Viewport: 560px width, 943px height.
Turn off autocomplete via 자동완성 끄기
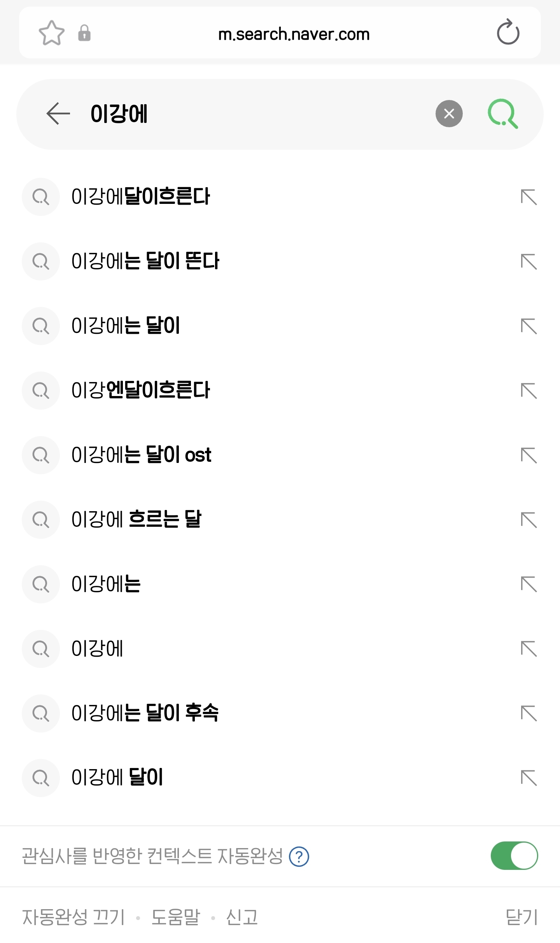(x=73, y=917)
